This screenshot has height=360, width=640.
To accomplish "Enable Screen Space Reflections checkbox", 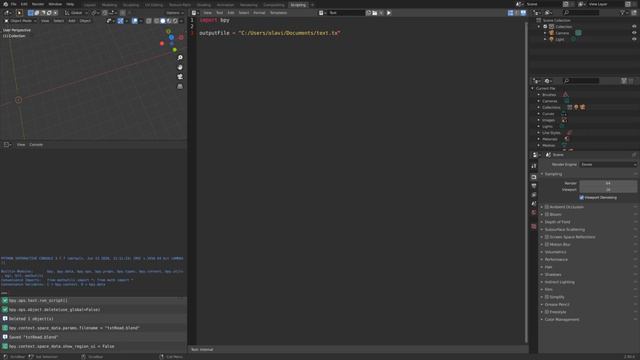I will [x=547, y=237].
